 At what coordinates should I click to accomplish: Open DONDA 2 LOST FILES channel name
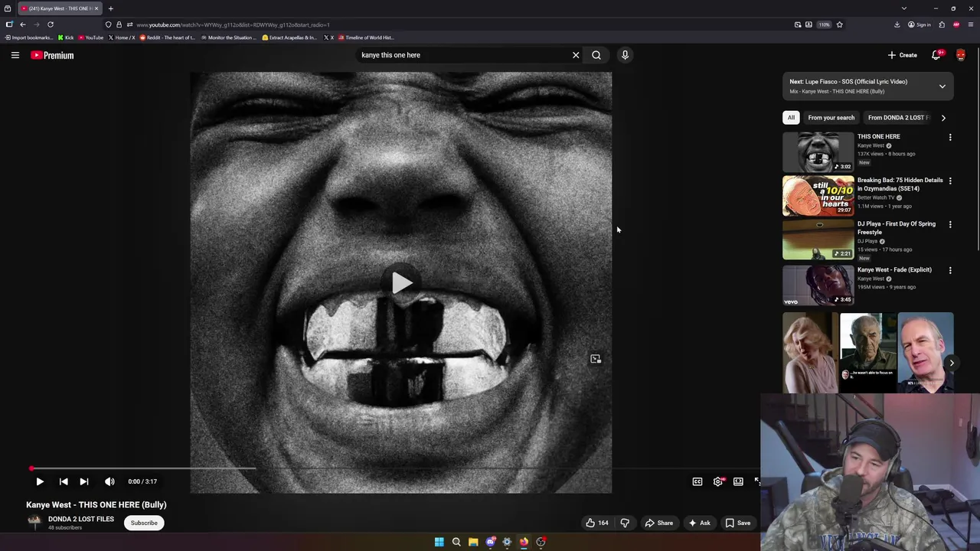81,519
